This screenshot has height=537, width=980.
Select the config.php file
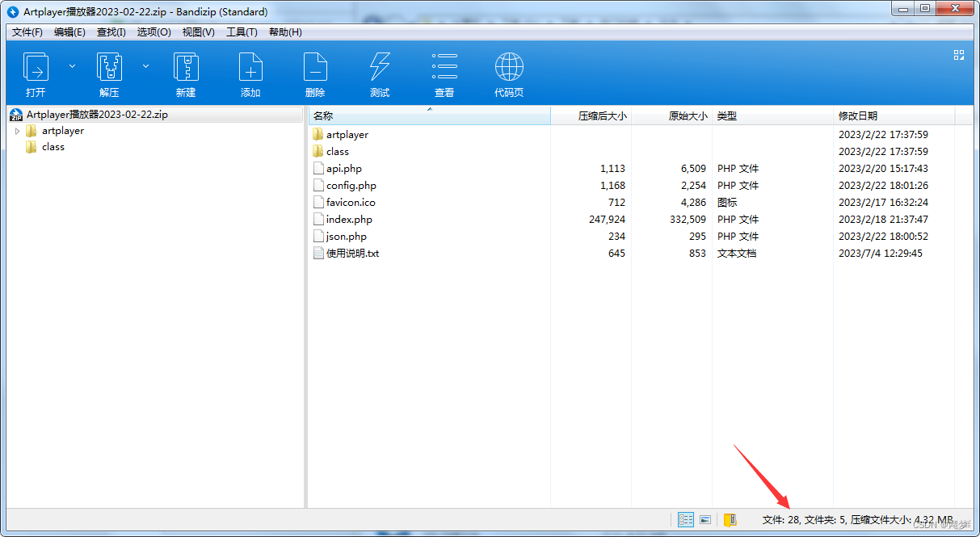pos(351,186)
